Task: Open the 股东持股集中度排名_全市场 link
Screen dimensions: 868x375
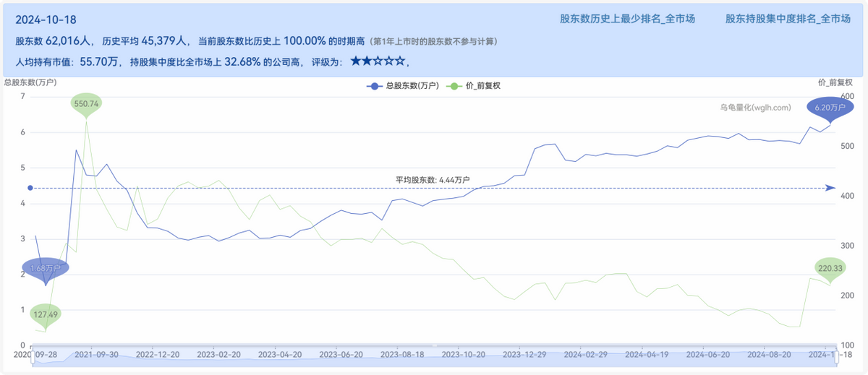Action: tap(788, 19)
